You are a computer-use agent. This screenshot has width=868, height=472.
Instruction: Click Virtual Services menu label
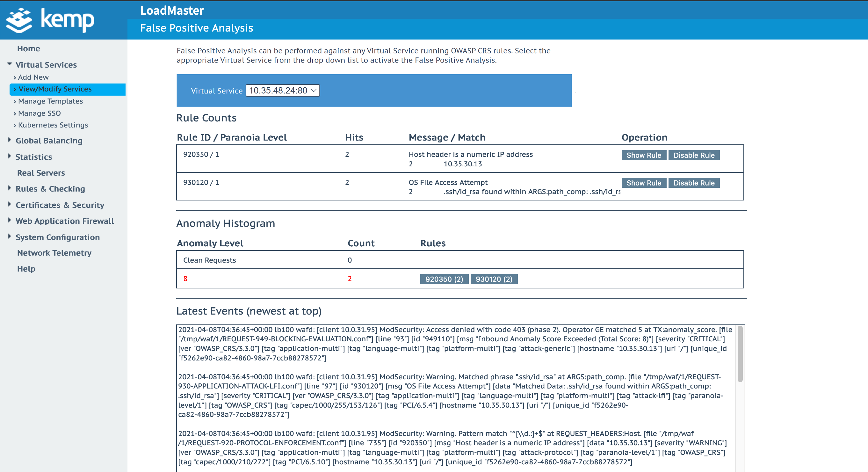click(x=46, y=65)
